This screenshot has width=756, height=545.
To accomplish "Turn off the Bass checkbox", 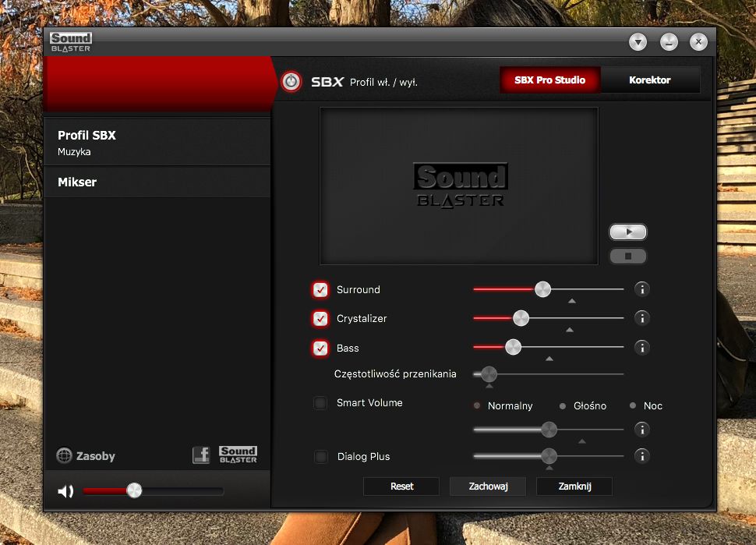I will (x=320, y=349).
